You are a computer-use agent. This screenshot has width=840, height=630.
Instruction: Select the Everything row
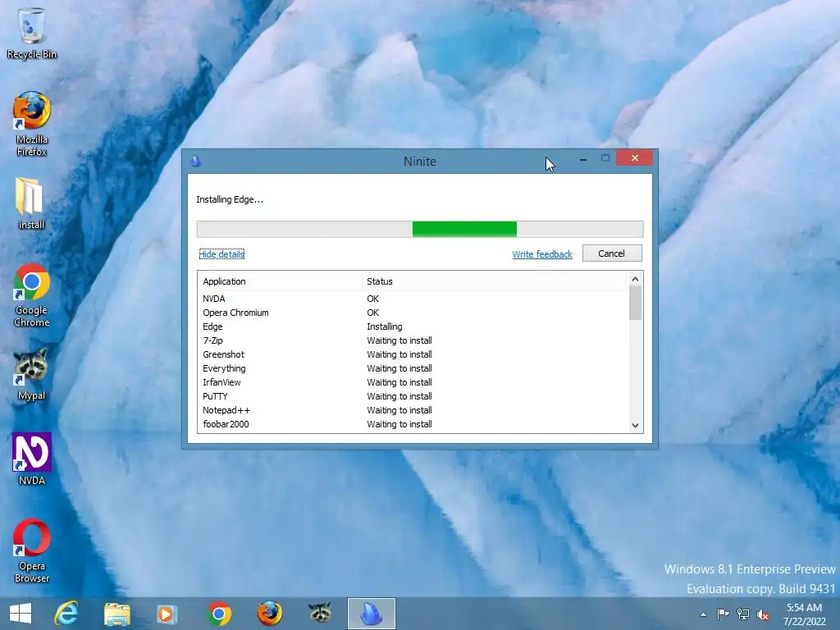tap(413, 368)
